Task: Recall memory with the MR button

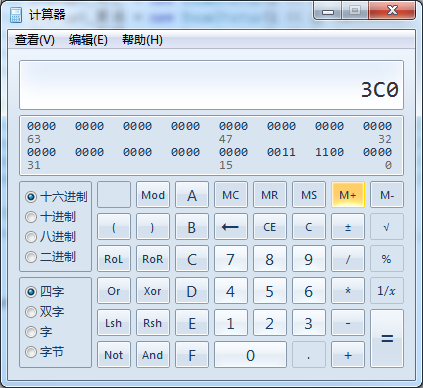Action: tap(270, 195)
